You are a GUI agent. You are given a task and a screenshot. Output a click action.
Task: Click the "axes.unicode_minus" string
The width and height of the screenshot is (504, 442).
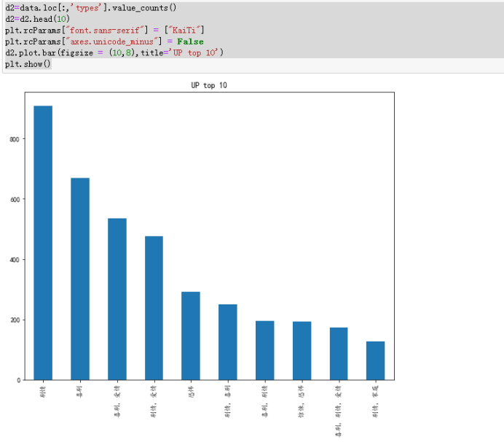tap(112, 42)
